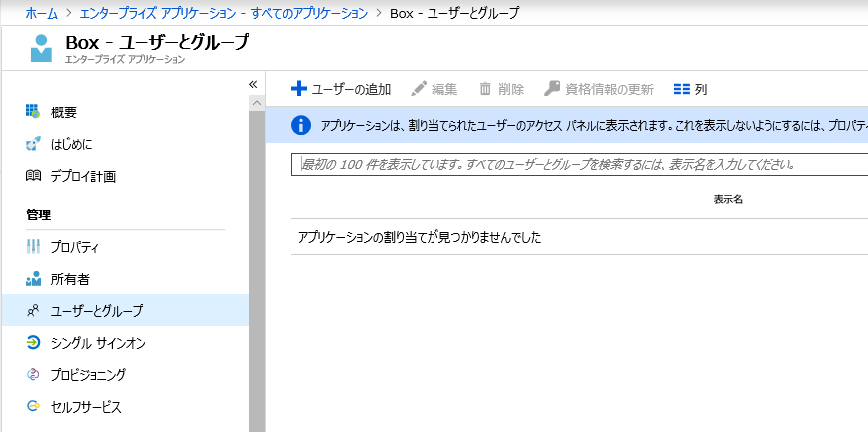The height and width of the screenshot is (432, 868).
Task: Click 資格情報の更新 toolbar label
Action: point(610,89)
